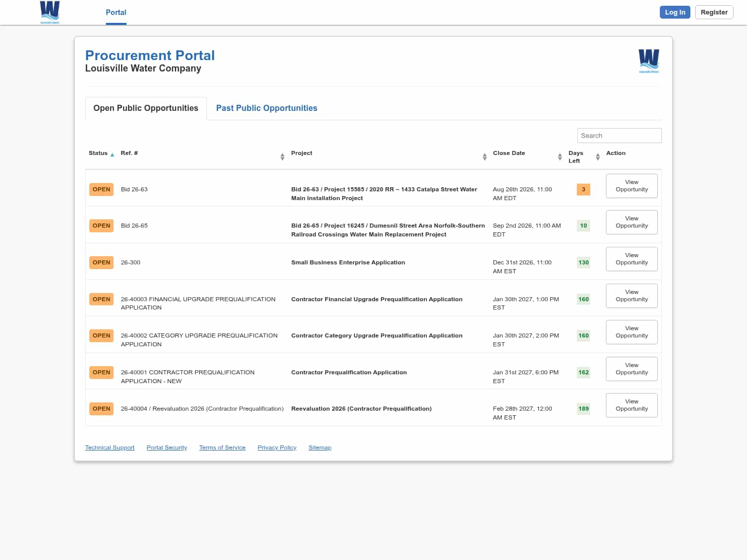The height and width of the screenshot is (560, 747).
Task: View Opportunity for 26-40003 Financial Upgrade
Action: [632, 296]
